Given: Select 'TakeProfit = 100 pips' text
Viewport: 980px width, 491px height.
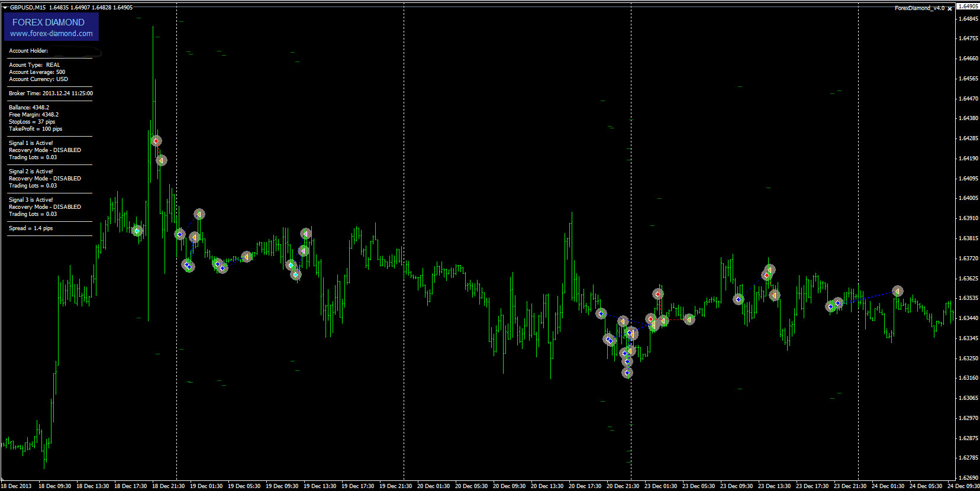Looking at the screenshot, I should [x=36, y=129].
